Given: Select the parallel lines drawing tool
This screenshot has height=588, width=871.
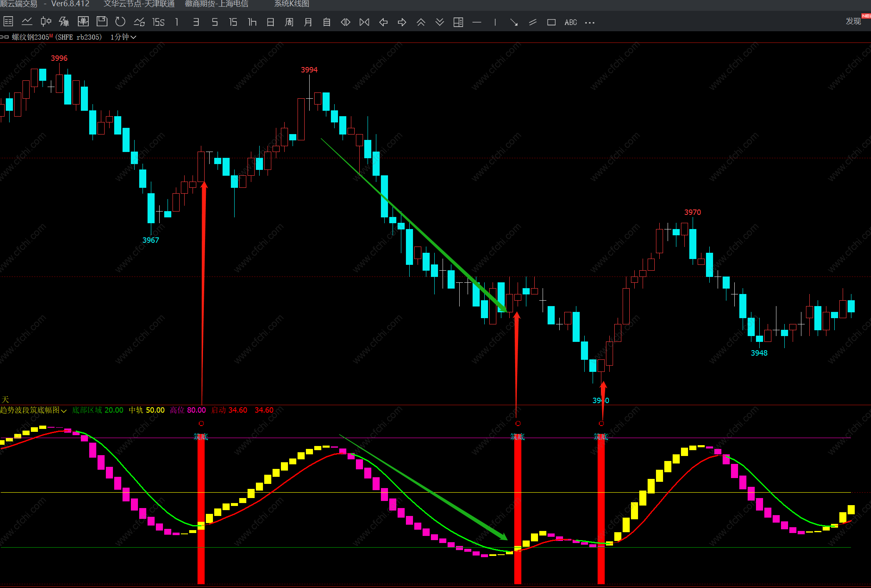Looking at the screenshot, I should click(533, 22).
